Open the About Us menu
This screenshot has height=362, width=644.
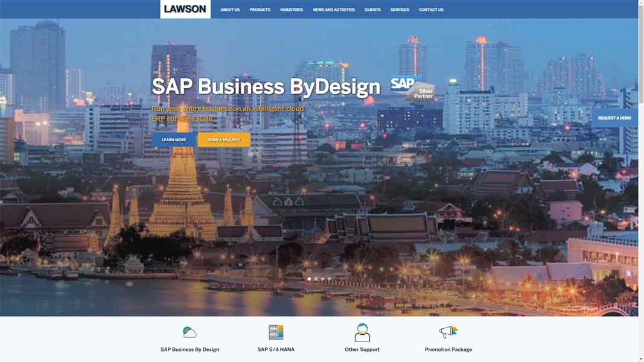coord(230,10)
